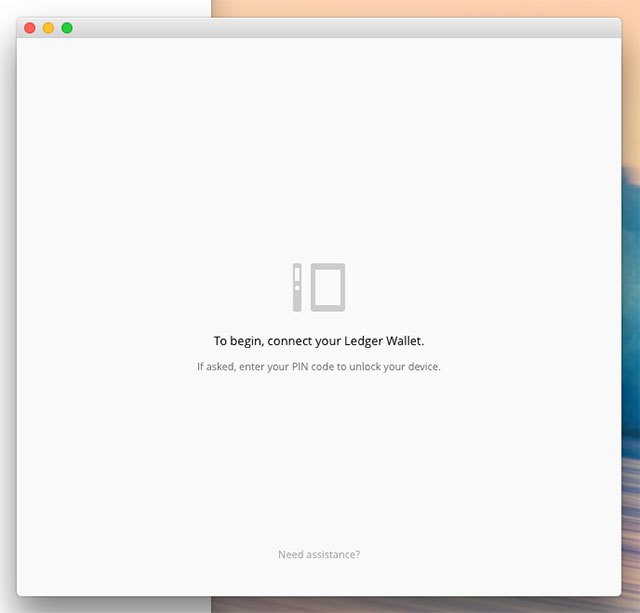The image size is (640, 613).
Task: Click the Ledger device and tablet icon
Action: click(x=319, y=287)
